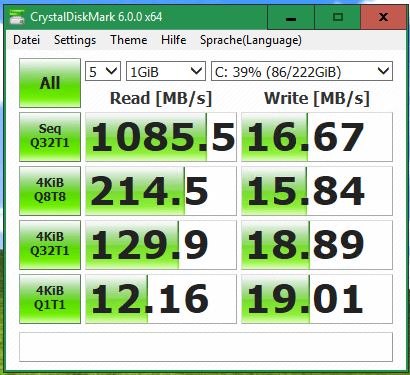
Task: Select the 4KiB Q1T1 read result 12.16
Action: pos(161,299)
